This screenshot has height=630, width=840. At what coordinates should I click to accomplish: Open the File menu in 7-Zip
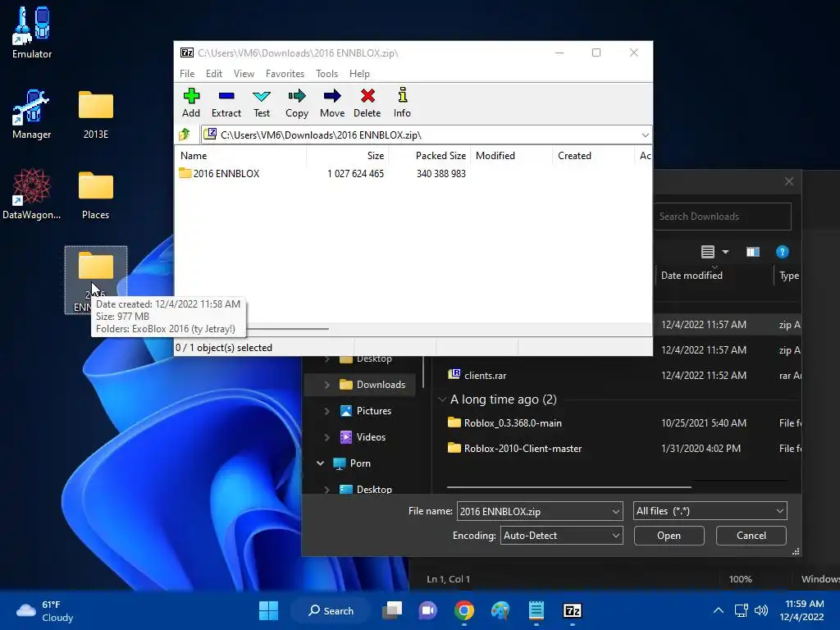pos(187,73)
